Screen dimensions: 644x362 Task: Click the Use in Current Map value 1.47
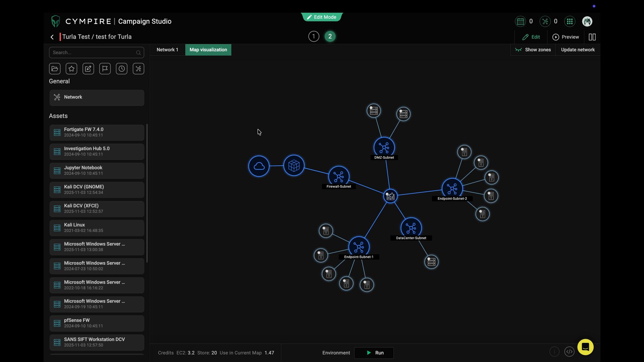coord(269,353)
